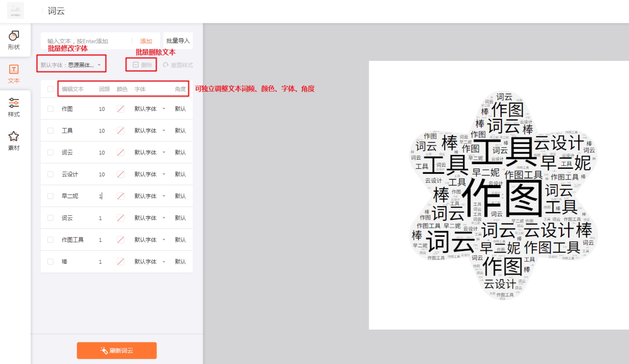
Task: Click the red color swatch for 词云 row
Action: pyautogui.click(x=120, y=152)
